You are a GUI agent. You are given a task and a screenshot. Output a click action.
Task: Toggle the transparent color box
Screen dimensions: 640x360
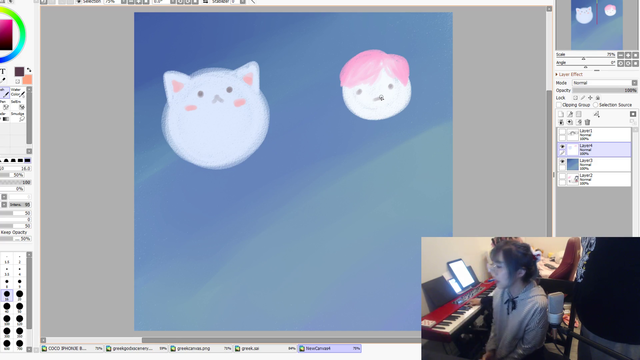point(17,81)
